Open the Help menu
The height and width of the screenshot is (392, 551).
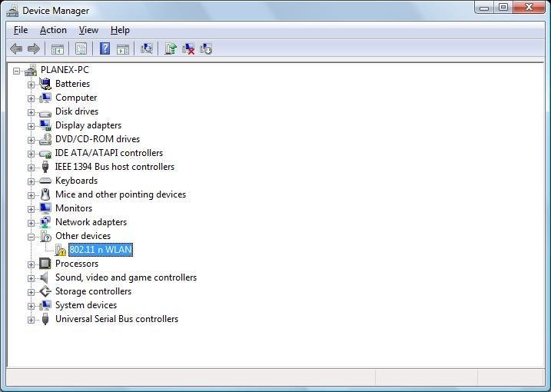click(x=120, y=30)
